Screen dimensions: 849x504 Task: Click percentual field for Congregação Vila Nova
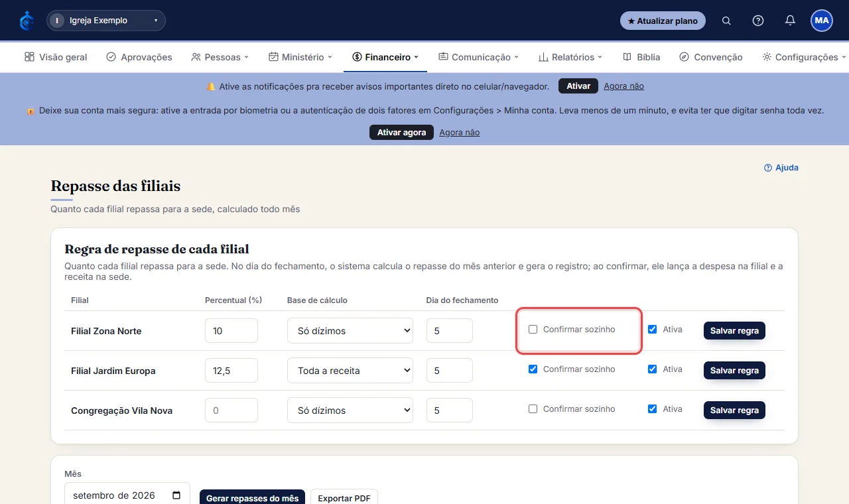tap(231, 410)
